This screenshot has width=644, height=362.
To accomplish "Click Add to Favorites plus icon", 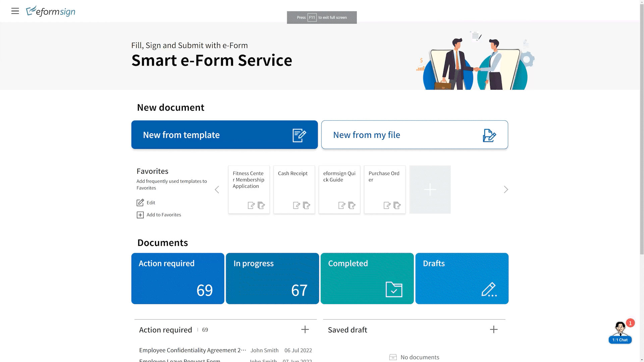I will (140, 215).
